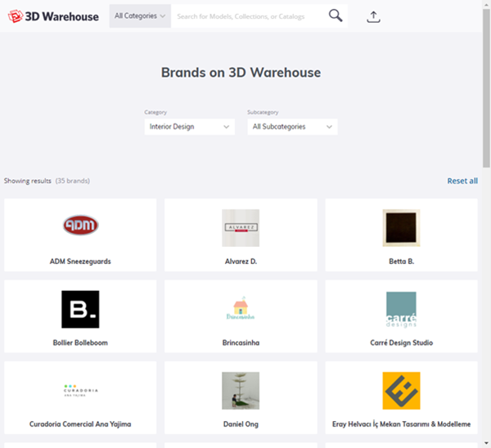Click the magnifying glass search icon
Viewport: 491px width, 448px height.
click(336, 16)
